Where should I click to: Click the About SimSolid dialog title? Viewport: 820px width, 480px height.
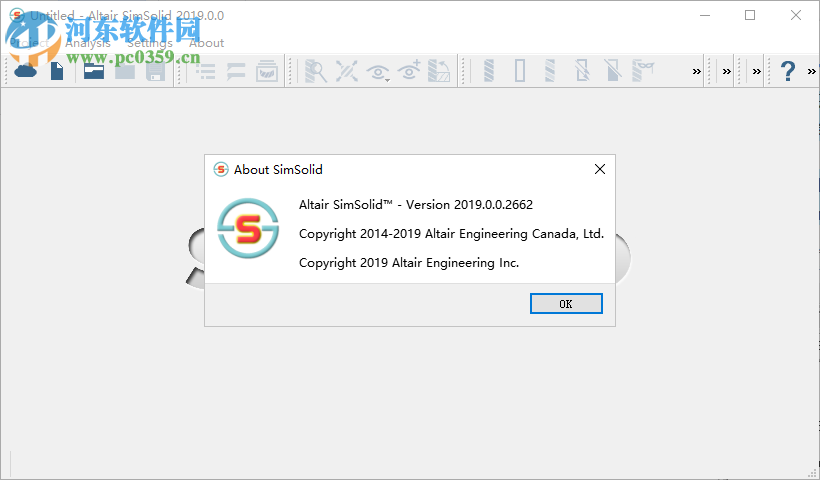click(x=278, y=169)
